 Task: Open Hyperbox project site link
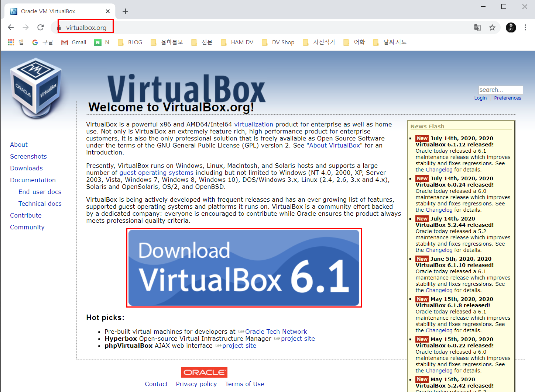(x=298, y=339)
